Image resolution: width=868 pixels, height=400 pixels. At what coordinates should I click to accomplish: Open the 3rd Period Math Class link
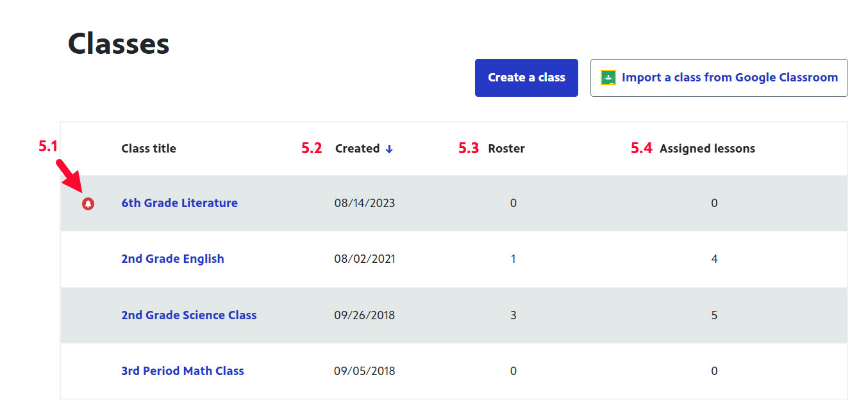pyautogui.click(x=183, y=371)
